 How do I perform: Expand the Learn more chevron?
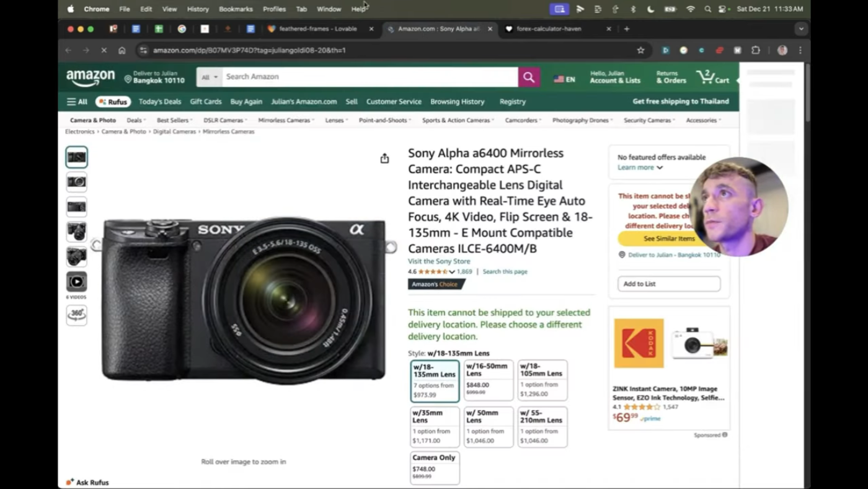pyautogui.click(x=660, y=168)
